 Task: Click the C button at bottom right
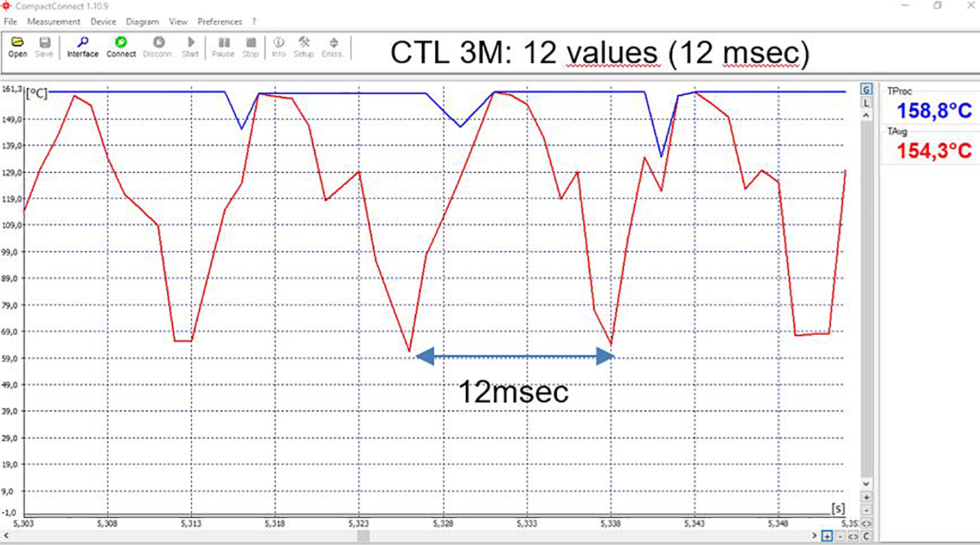(x=866, y=536)
